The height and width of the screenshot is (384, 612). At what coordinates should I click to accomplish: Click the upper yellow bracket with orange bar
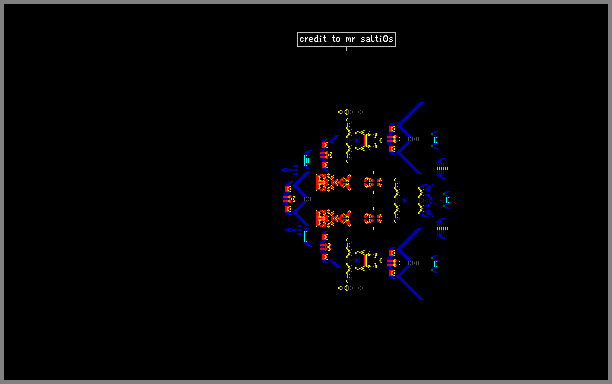coord(367,140)
